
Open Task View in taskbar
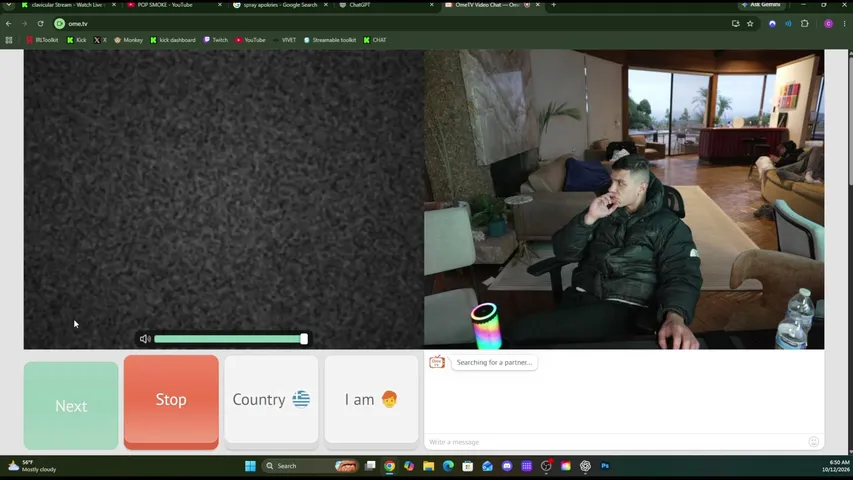370,466
